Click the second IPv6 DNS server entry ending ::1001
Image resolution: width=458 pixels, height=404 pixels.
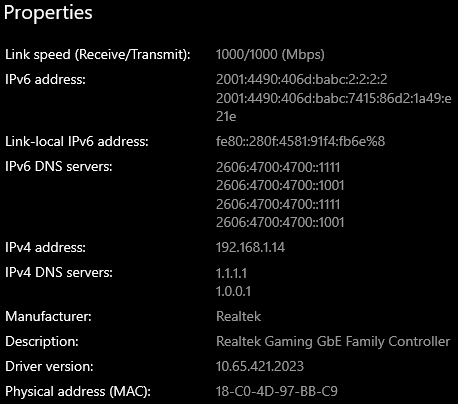(x=280, y=185)
